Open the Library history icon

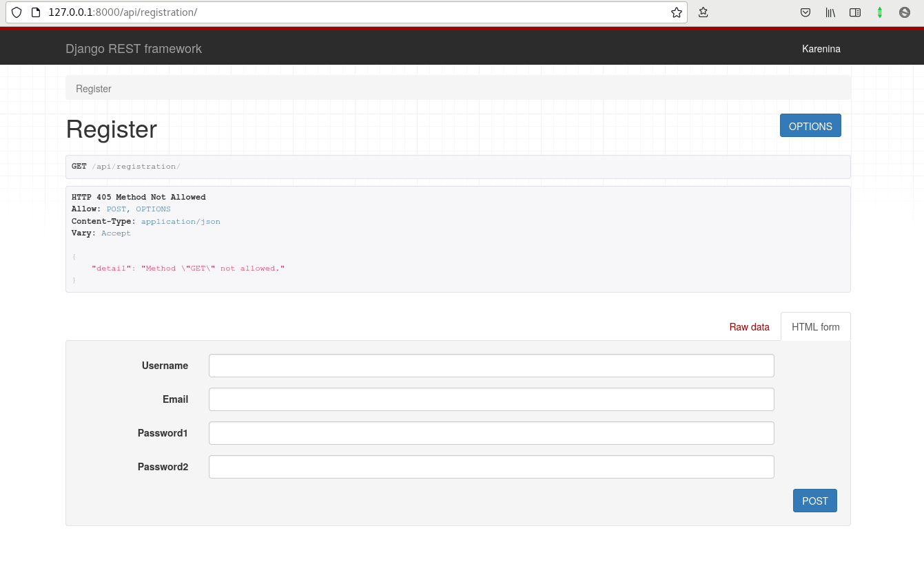[830, 12]
